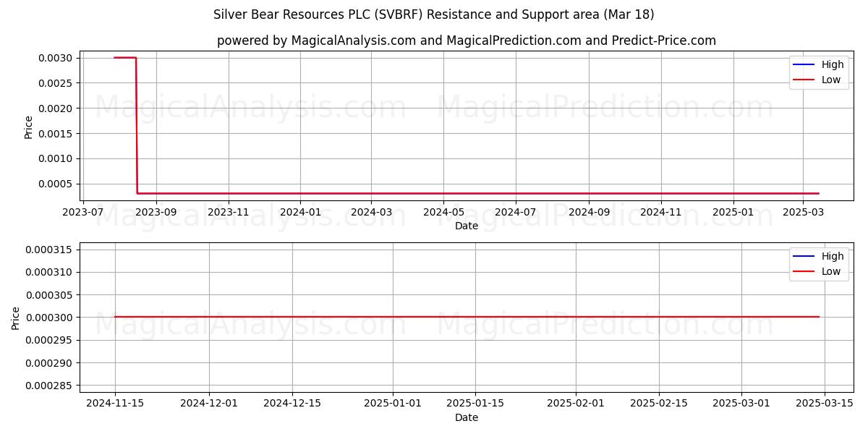Click the 2023-11 x-axis date label
Screen dimensions: 868x434
[x=229, y=212]
